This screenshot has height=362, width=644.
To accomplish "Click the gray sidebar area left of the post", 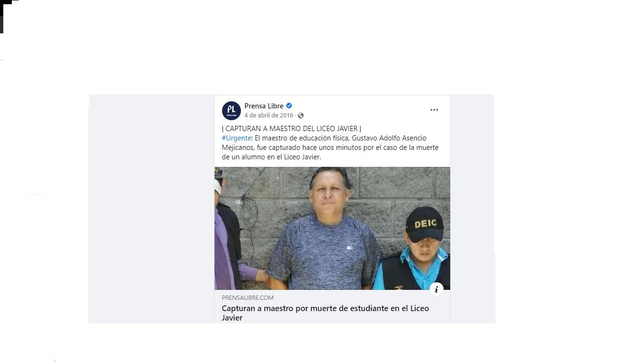I will tap(151, 208).
